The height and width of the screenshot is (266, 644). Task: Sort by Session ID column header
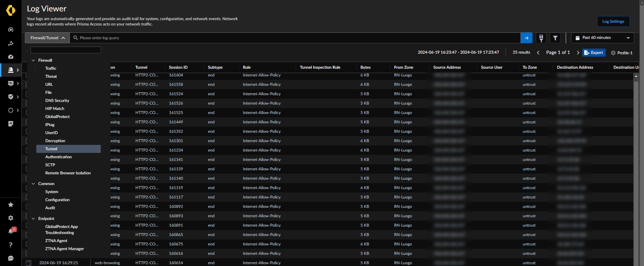pyautogui.click(x=178, y=67)
